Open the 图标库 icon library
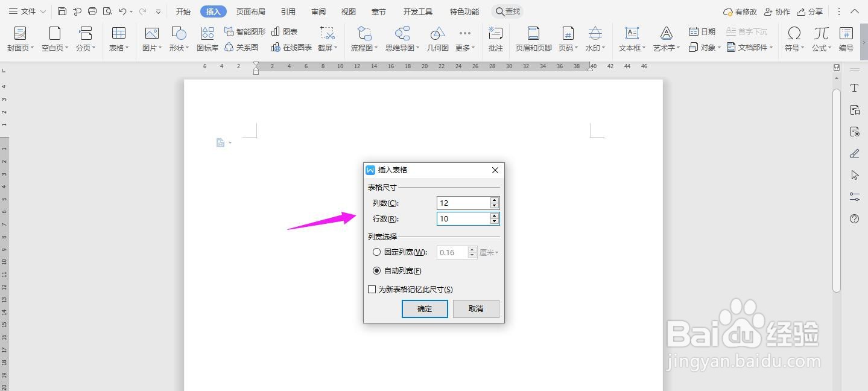The image size is (868, 391). tap(207, 39)
